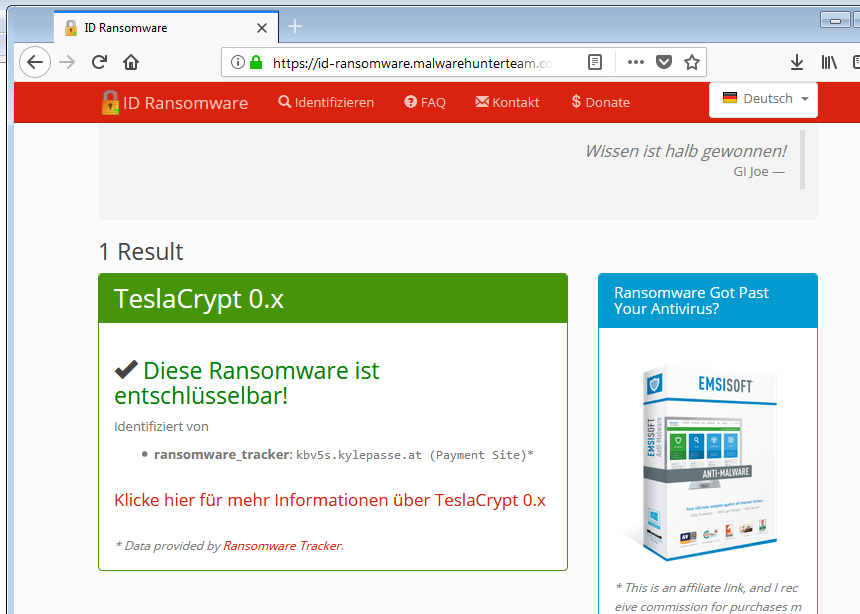
Task: Click the quote 'Wissen ist halb gewonnen!'
Action: [x=686, y=151]
